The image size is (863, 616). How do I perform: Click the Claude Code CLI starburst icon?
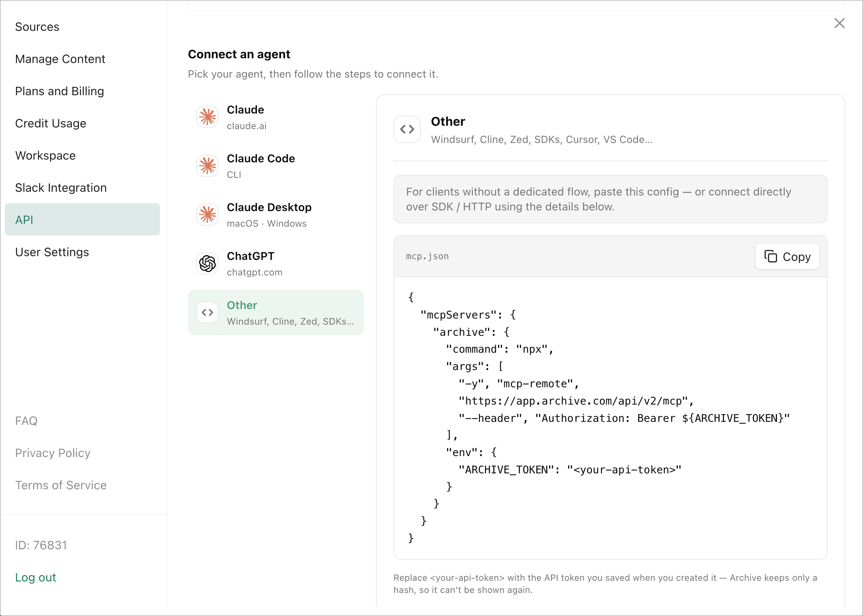point(207,166)
